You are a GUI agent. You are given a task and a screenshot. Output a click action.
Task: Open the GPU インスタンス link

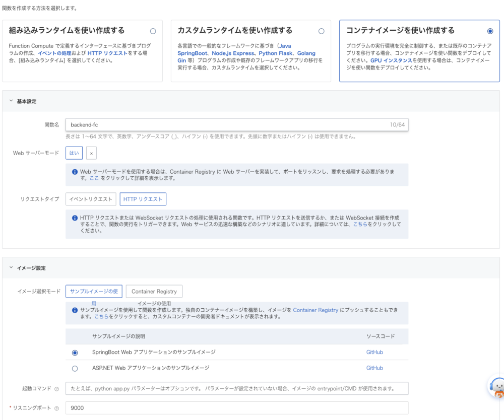coord(391,60)
